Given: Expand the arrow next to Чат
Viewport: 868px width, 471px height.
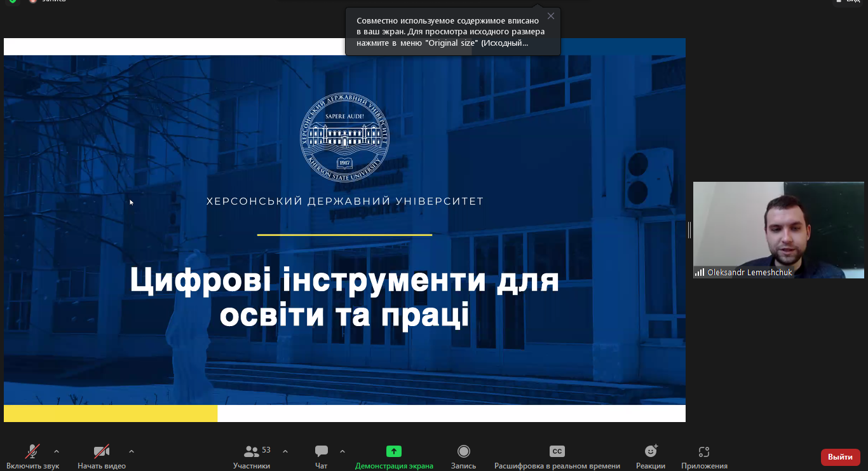Looking at the screenshot, I should tap(342, 451).
